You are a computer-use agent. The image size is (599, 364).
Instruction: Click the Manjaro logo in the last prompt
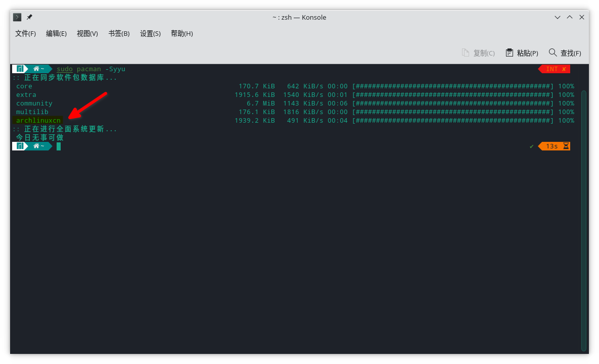pyautogui.click(x=20, y=146)
